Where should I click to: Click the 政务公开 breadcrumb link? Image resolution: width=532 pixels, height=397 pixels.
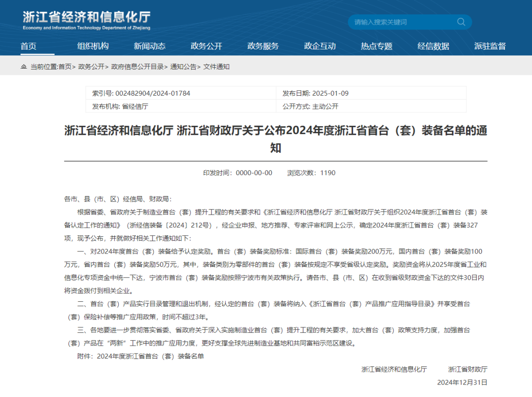point(91,67)
